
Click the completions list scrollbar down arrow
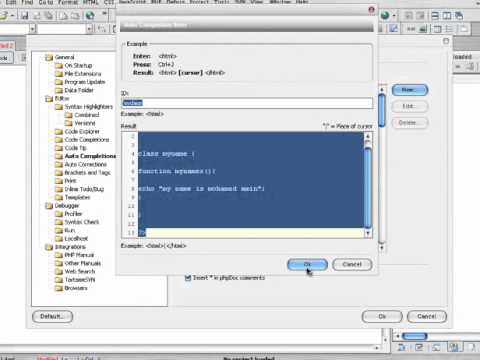click(x=382, y=247)
